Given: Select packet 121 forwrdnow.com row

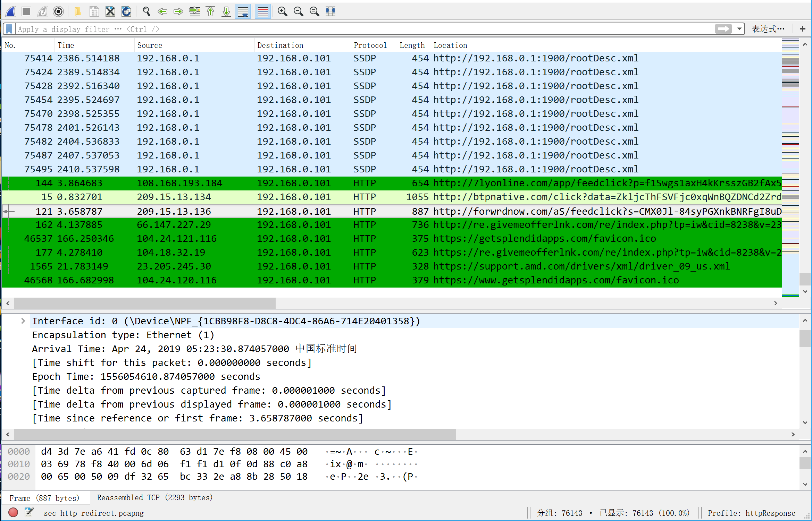Looking at the screenshot, I should 392,211.
